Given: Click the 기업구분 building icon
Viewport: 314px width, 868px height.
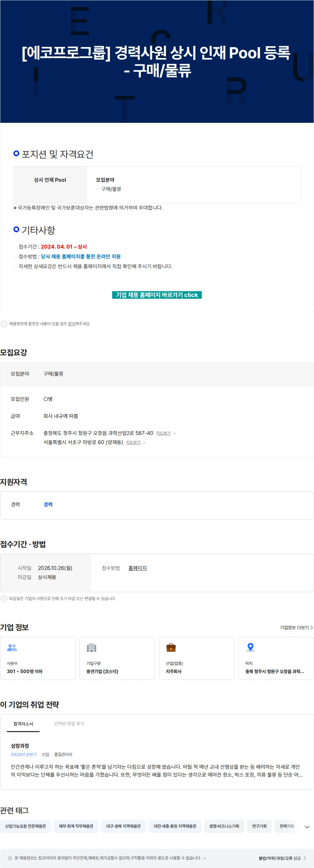Looking at the screenshot, I should (92, 647).
